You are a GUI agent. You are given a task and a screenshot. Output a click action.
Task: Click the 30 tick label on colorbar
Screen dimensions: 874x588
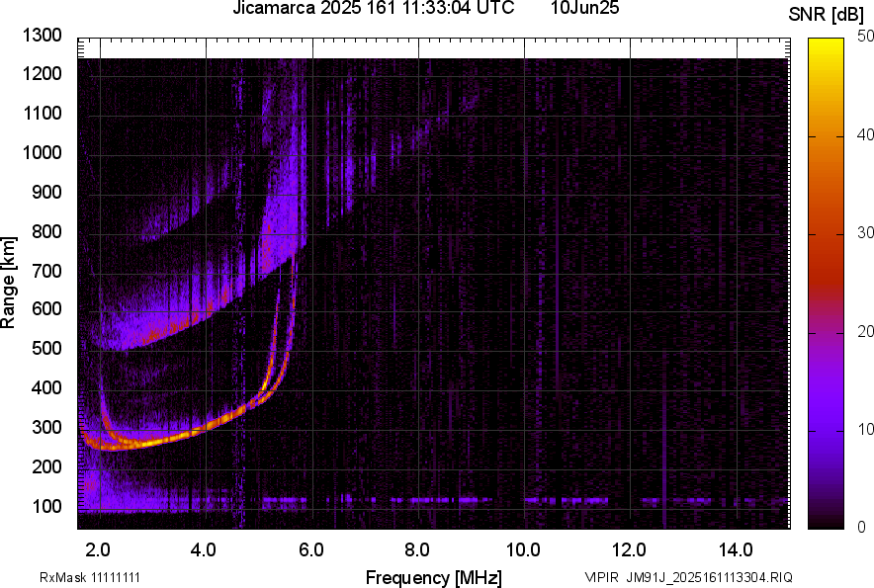(866, 233)
